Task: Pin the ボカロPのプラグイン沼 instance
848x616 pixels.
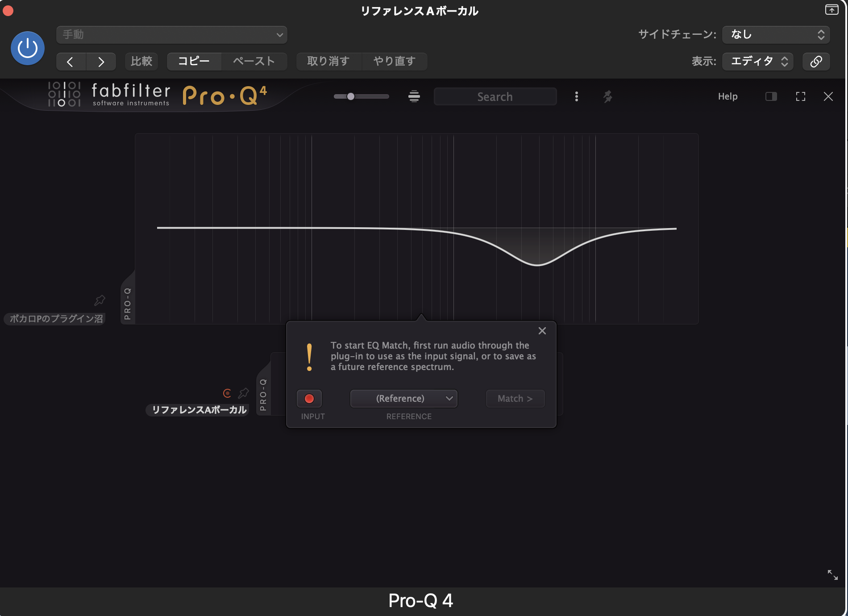Action: 100,300
